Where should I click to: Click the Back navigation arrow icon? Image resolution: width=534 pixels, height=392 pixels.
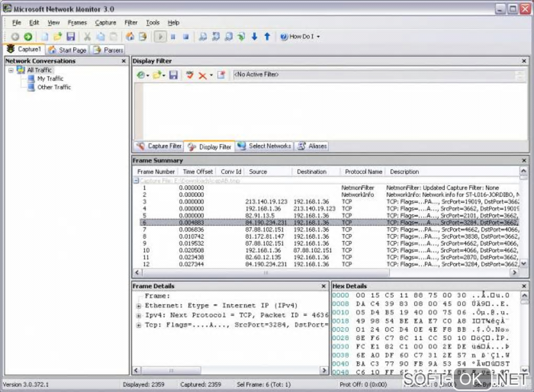(x=15, y=37)
